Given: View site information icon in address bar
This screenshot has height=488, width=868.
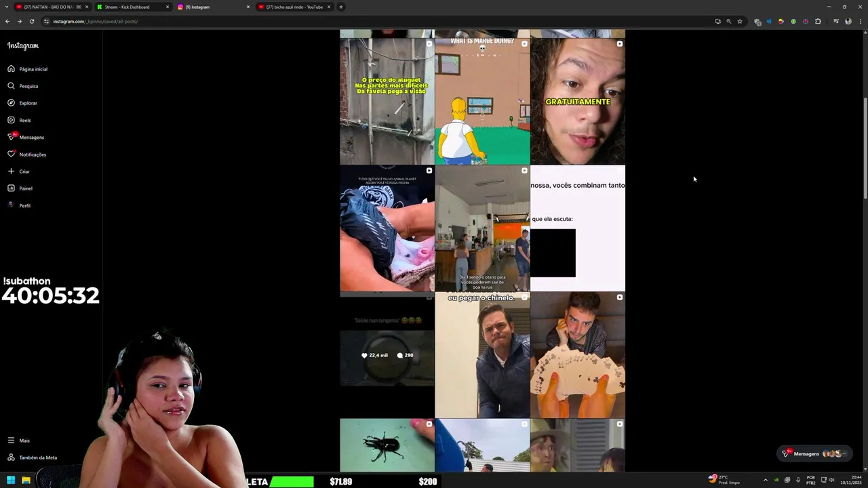Looking at the screenshot, I should coord(47,21).
